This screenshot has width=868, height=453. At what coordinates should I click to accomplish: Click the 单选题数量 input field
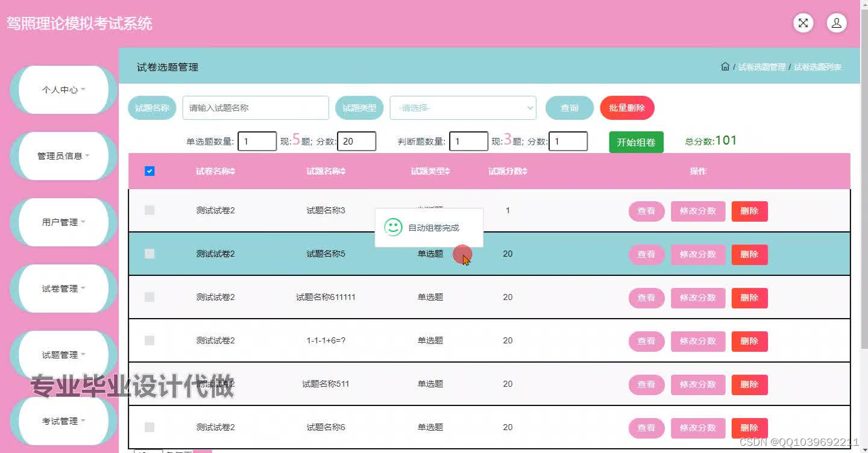point(257,142)
